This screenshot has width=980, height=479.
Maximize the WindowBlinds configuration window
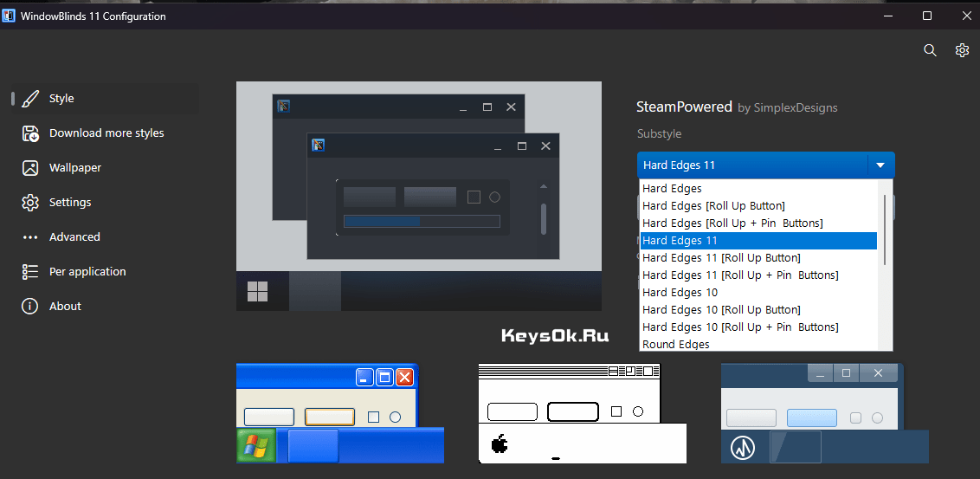coord(927,16)
